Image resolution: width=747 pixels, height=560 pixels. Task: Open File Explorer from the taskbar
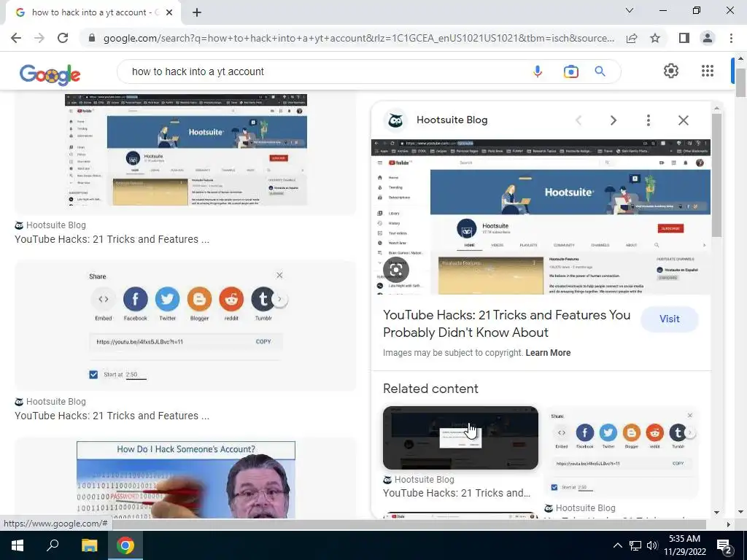pos(89,545)
